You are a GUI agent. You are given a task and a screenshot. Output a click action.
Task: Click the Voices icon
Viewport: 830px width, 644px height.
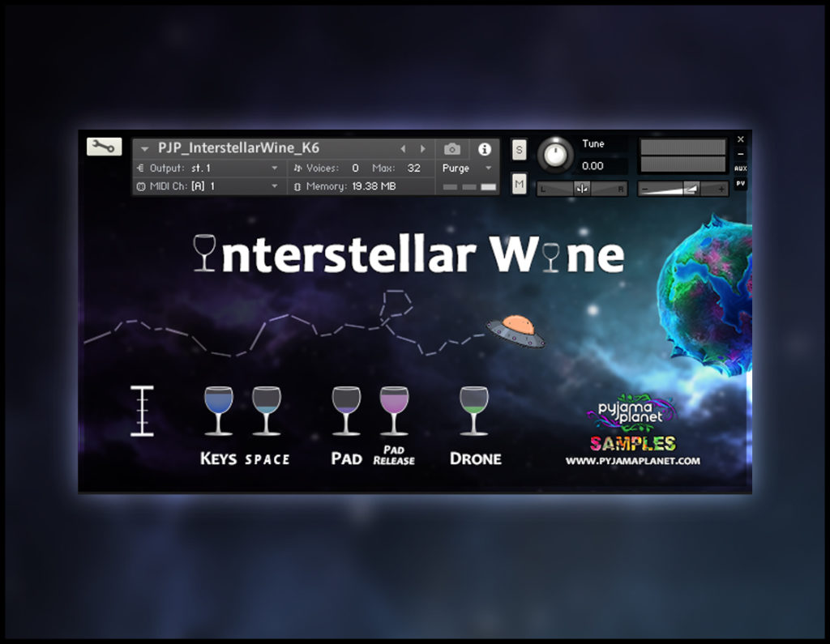(x=298, y=168)
